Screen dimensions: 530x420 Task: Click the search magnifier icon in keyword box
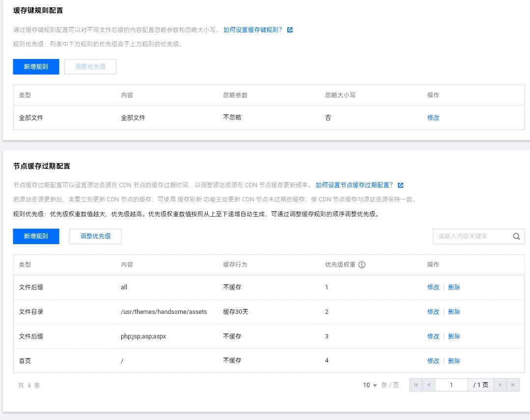pos(516,236)
